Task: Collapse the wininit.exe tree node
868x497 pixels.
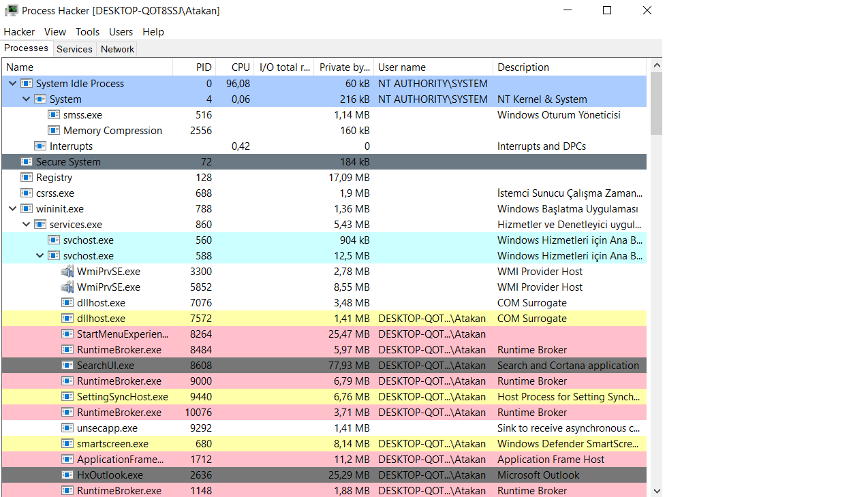Action: pos(12,209)
